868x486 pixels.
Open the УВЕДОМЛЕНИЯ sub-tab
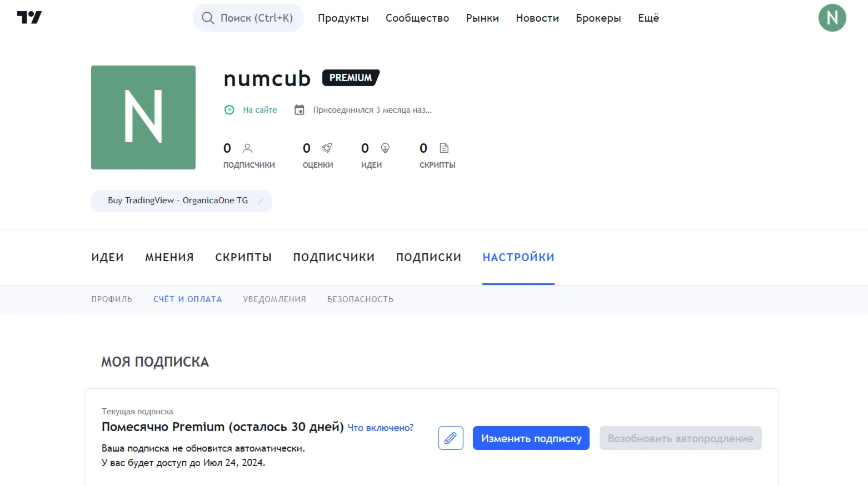(275, 299)
